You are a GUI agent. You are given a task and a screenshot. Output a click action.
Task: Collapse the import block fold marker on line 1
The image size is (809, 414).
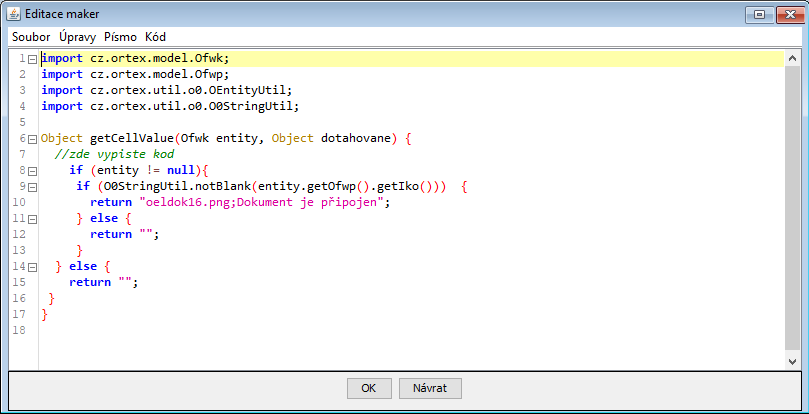32,59
